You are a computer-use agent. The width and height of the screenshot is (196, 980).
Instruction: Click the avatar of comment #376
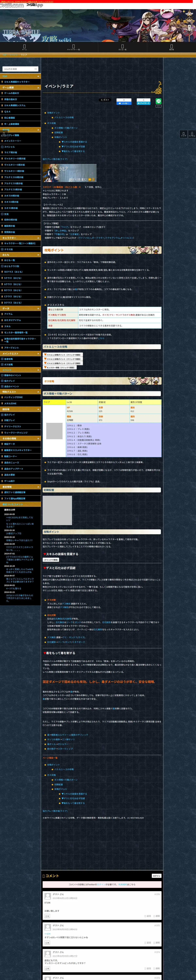[x=48, y=896]
